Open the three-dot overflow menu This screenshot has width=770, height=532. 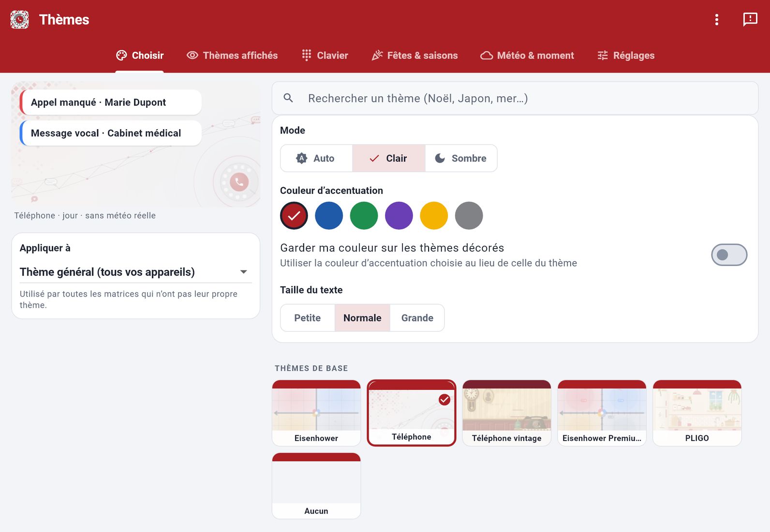[717, 19]
